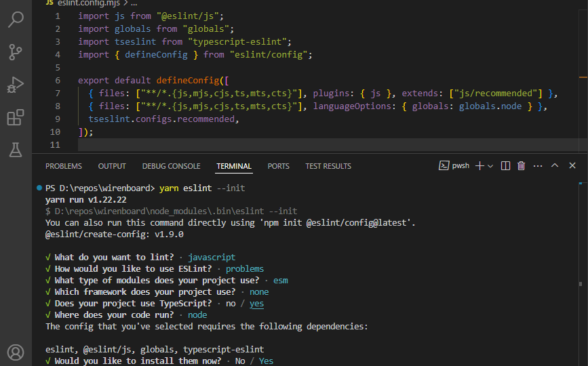Image resolution: width=588 pixels, height=366 pixels.
Task: Switch to the DEBUG CONSOLE tab
Action: 172,166
